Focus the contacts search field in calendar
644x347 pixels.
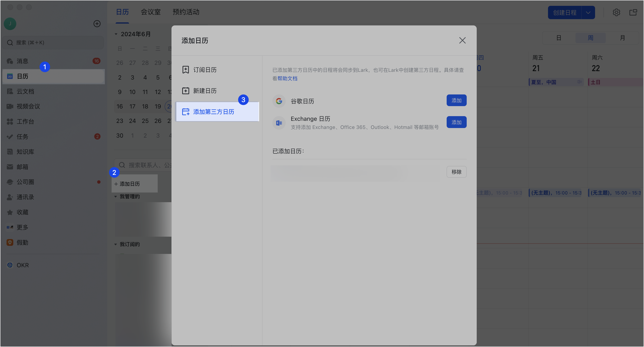143,165
